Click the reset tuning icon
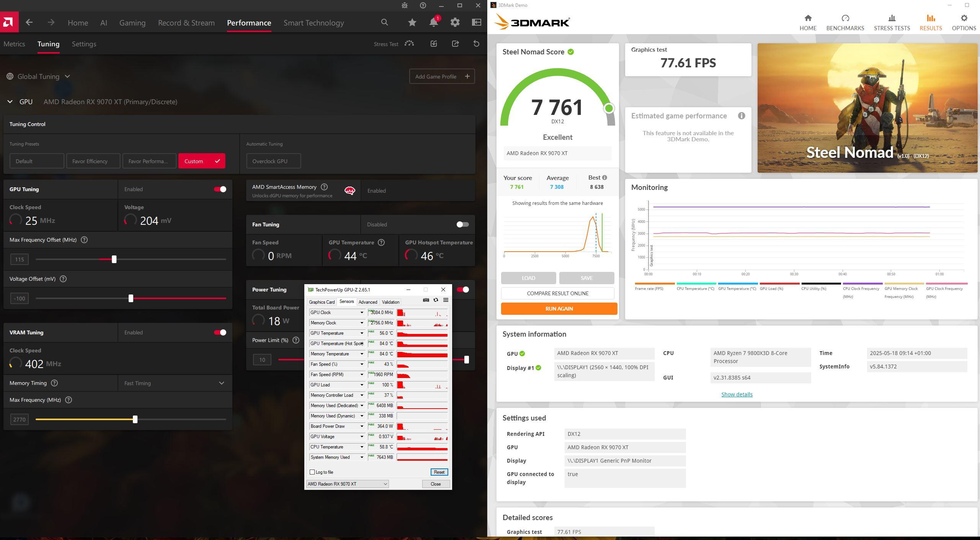This screenshot has width=980, height=540. pos(476,44)
